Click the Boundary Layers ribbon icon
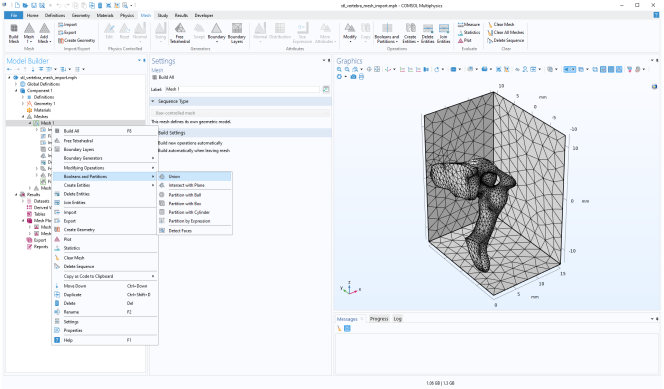The height and width of the screenshot is (389, 664). pyautogui.click(x=237, y=33)
